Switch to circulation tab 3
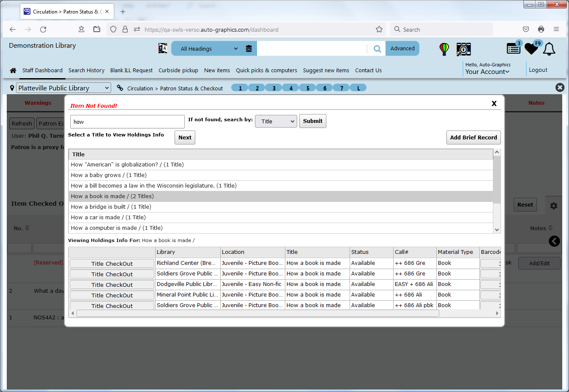 click(x=274, y=88)
